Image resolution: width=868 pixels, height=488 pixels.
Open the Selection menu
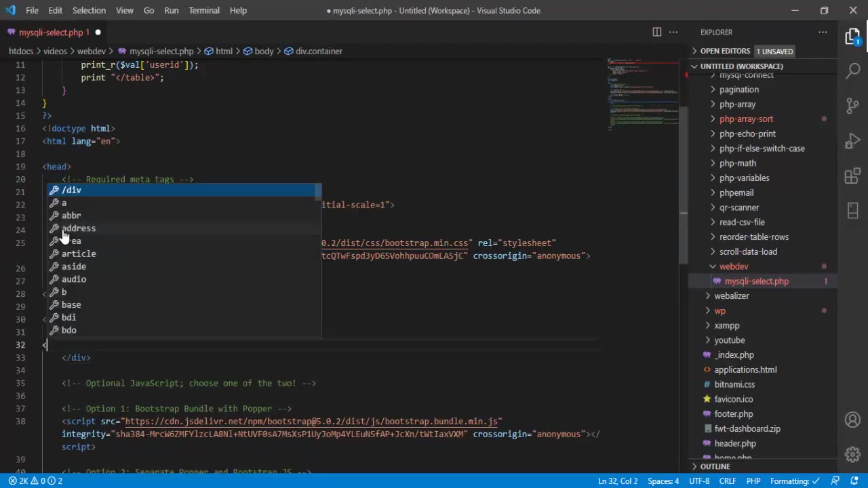coord(89,10)
